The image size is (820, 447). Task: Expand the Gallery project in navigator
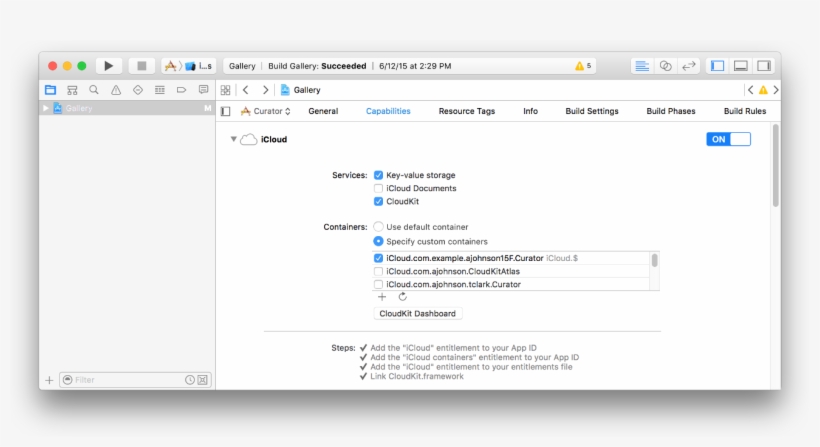(x=45, y=108)
